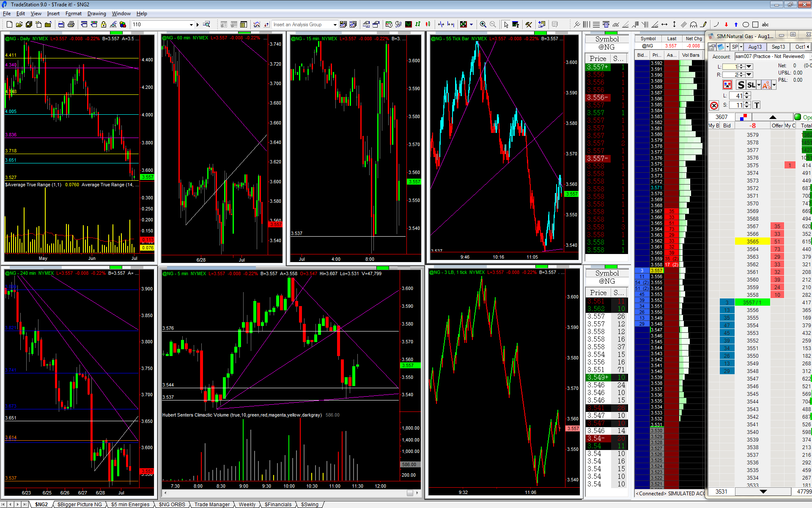Open the R quantity dropdown arrow
The width and height of the screenshot is (812, 508).
point(749,75)
